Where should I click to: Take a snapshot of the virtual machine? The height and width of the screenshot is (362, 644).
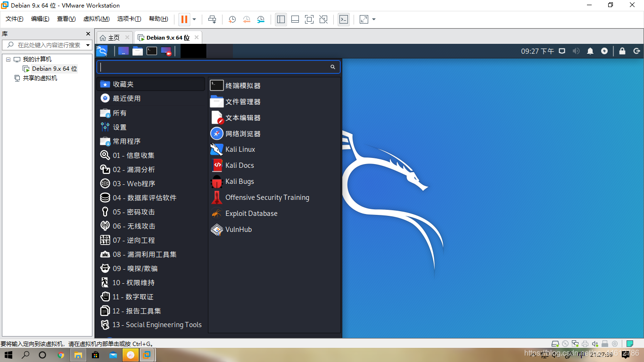(231, 19)
